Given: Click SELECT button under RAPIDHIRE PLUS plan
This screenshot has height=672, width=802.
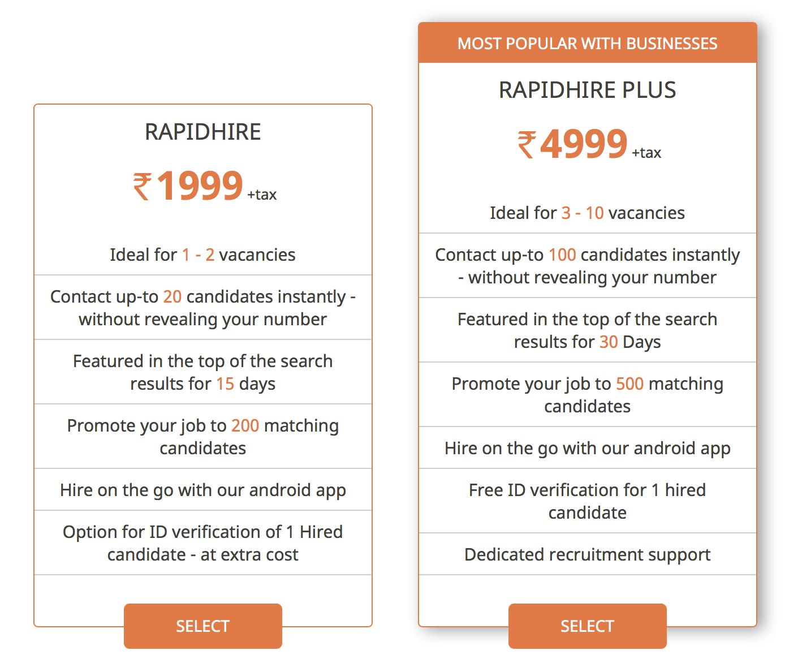Looking at the screenshot, I should pos(587,626).
